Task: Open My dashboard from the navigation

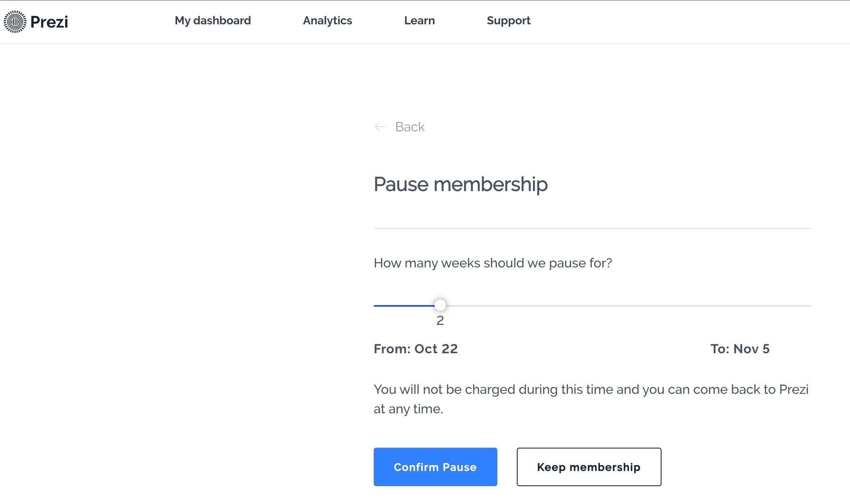Action: click(212, 21)
